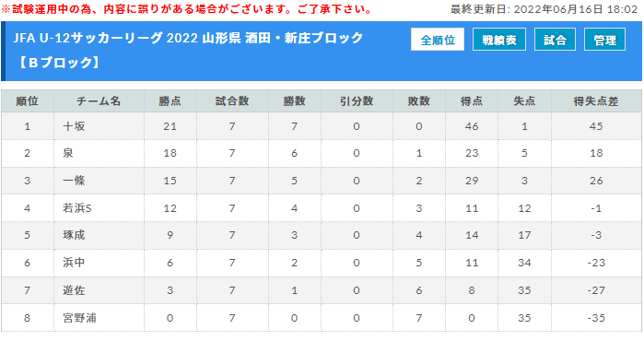Open the 全順位 tab
This screenshot has height=341, width=644.
click(438, 40)
